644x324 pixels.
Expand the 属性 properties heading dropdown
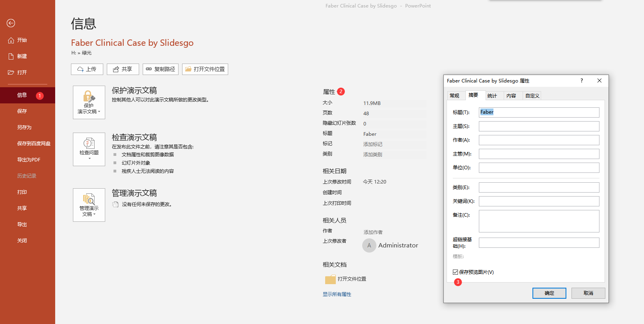coord(329,92)
